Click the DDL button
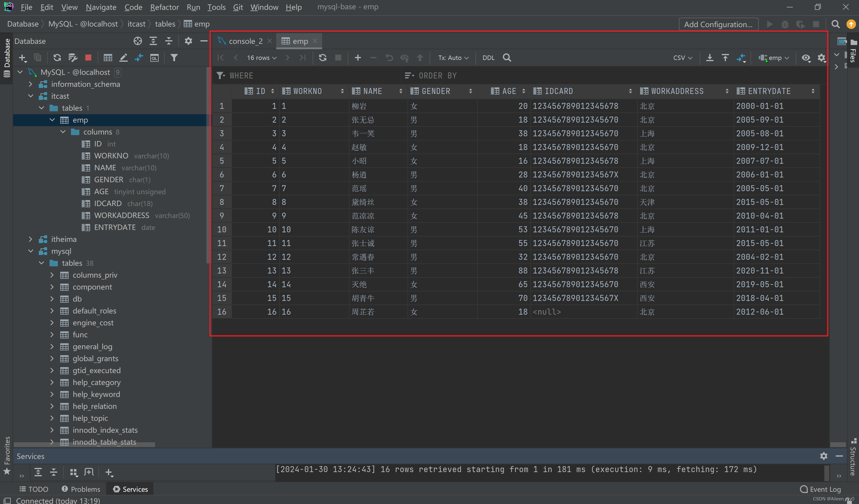The width and height of the screenshot is (859, 504). [x=488, y=58]
